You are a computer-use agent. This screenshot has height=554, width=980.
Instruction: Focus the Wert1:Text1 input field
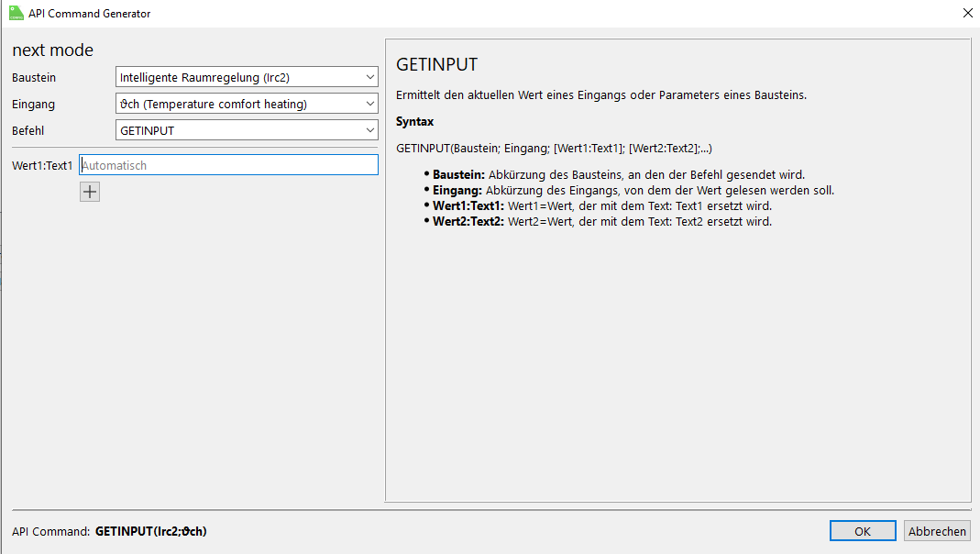(x=228, y=165)
